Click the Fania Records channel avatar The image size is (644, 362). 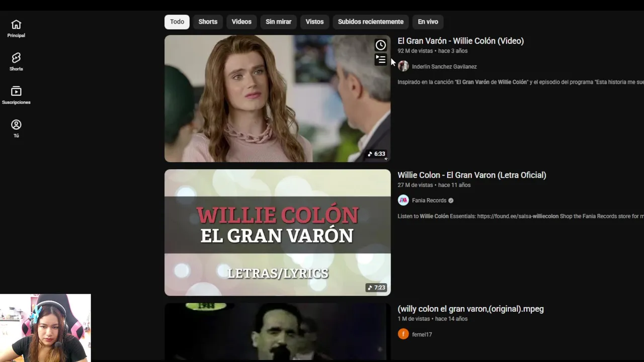pos(404,200)
